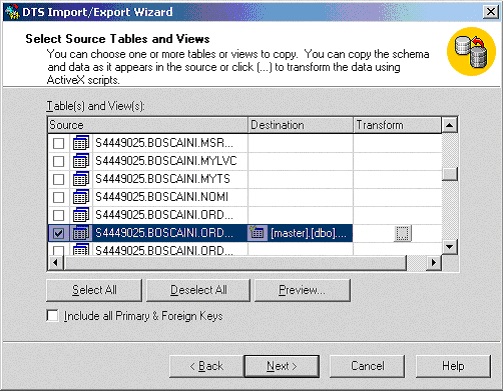Click the table icon beside S4449025.BOSCAINI.MYTS
The width and height of the screenshot is (503, 391).
click(81, 179)
